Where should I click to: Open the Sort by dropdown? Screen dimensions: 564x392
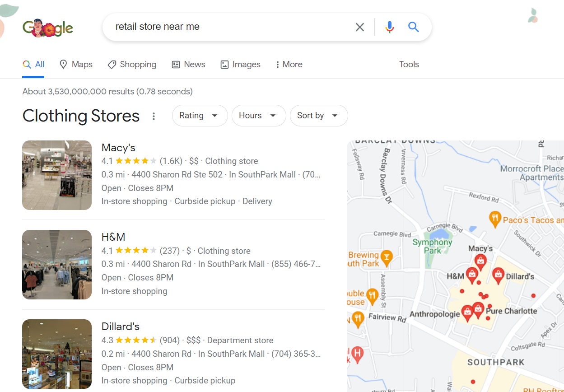point(319,116)
